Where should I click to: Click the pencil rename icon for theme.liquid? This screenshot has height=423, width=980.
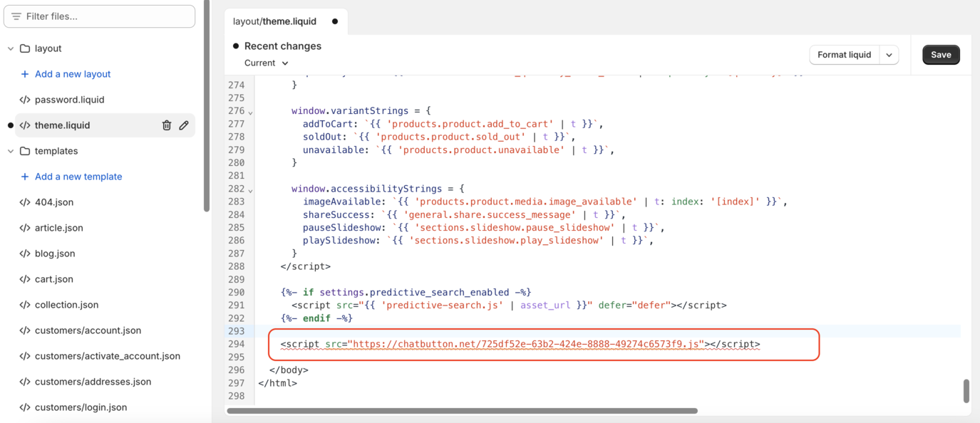click(x=184, y=125)
